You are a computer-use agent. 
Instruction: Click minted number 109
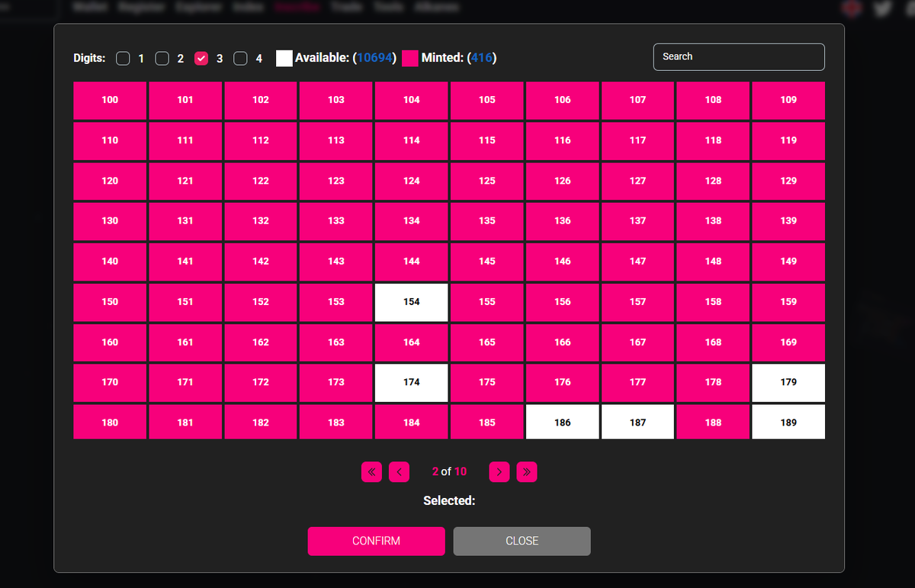coord(788,100)
